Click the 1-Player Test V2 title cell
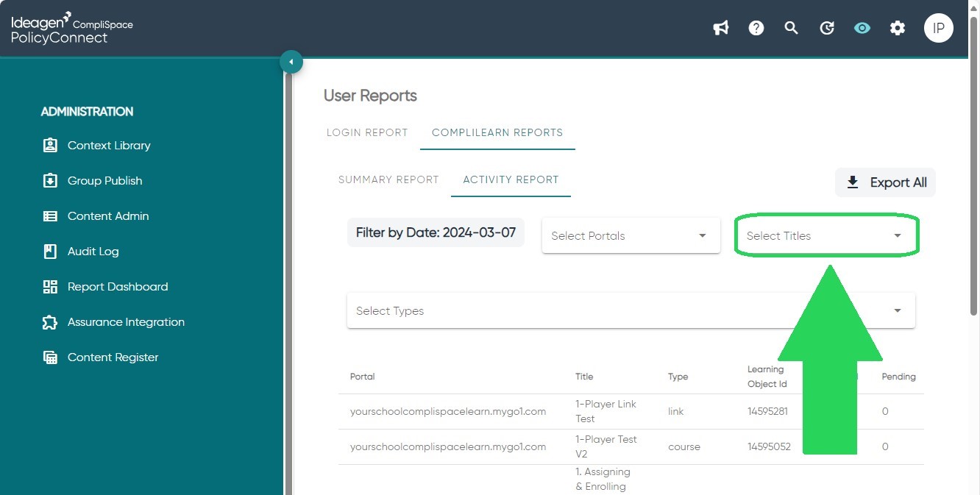Screen dimensions: 980x495 [606, 446]
